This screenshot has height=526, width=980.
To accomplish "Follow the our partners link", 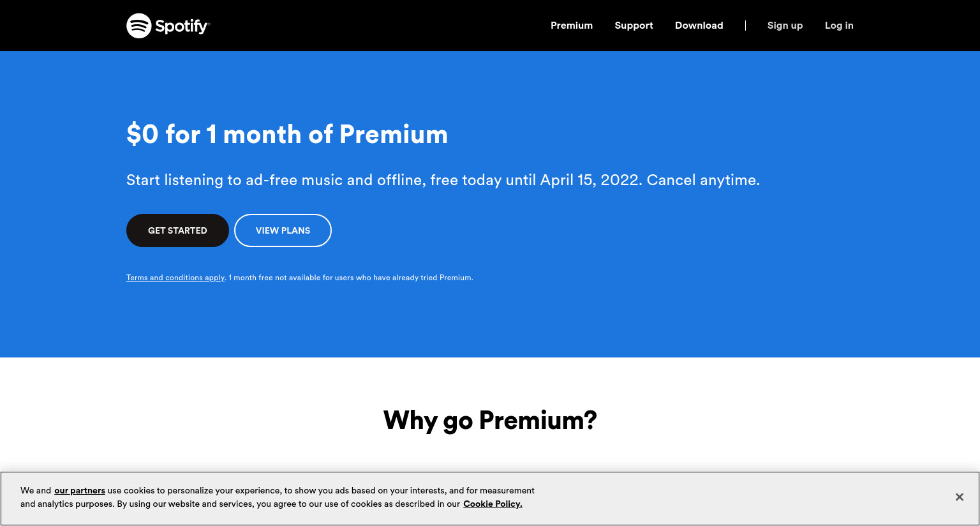I will pyautogui.click(x=80, y=490).
